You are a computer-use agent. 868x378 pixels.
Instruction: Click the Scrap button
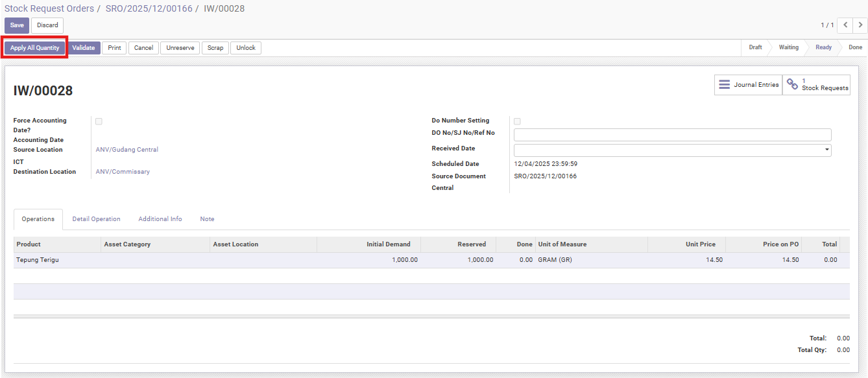(215, 48)
